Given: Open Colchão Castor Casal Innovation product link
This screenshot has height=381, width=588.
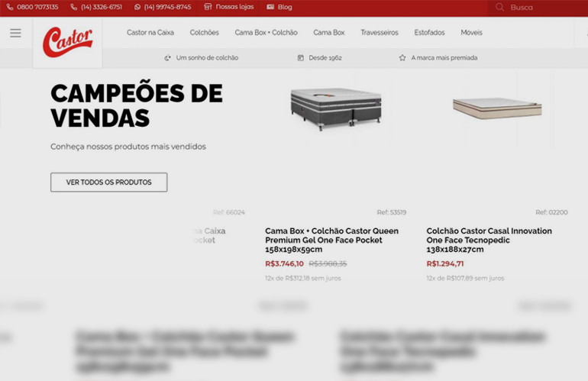Looking at the screenshot, I should coord(489,240).
